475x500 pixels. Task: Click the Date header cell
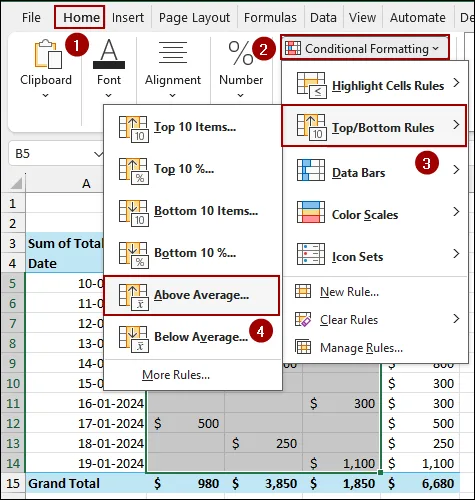pyautogui.click(x=65, y=263)
